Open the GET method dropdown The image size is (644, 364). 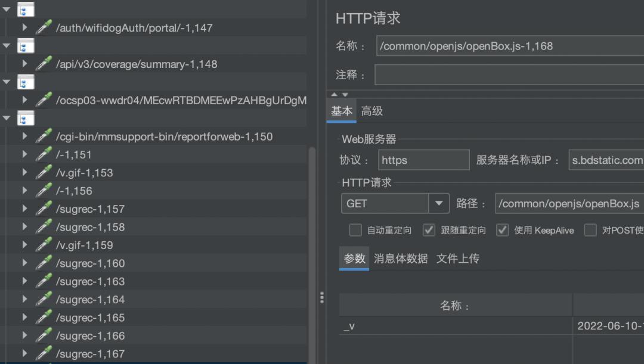tap(439, 203)
